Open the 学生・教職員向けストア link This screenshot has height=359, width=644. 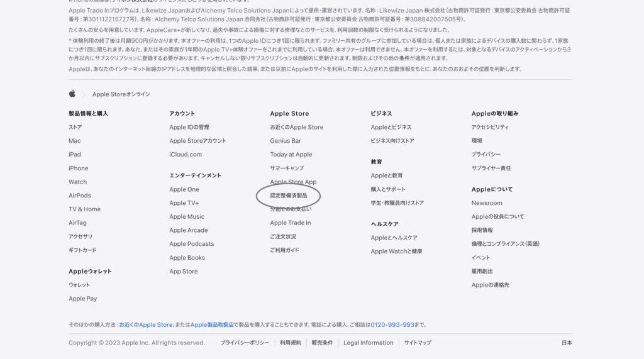pos(397,203)
